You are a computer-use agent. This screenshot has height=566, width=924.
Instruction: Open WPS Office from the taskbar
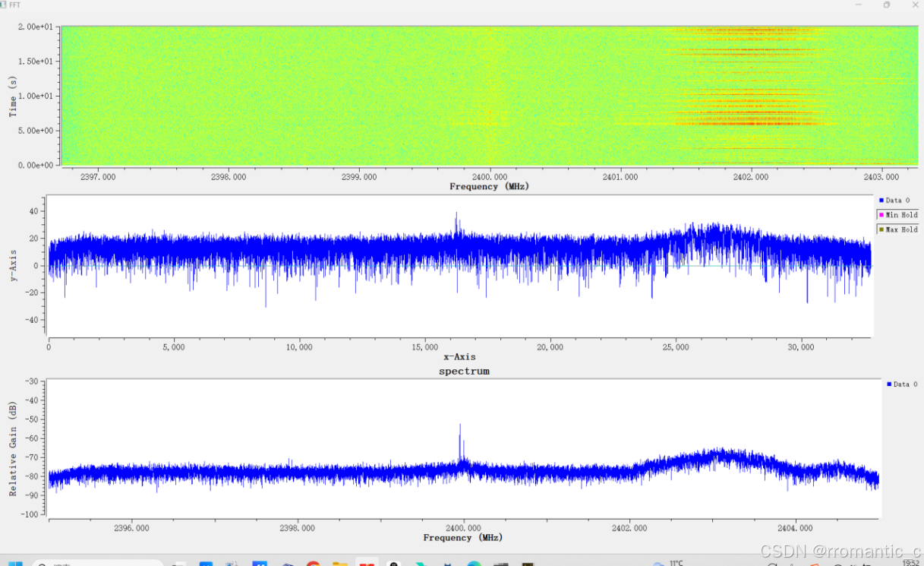366,562
